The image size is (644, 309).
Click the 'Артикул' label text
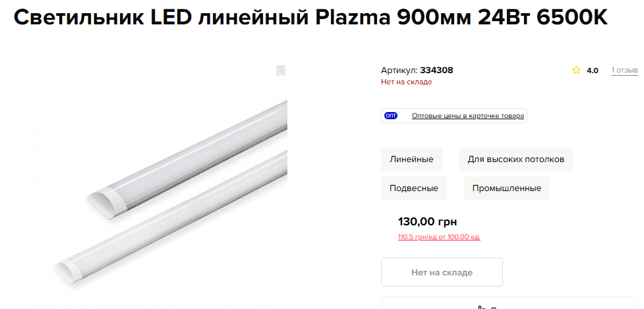[399, 70]
